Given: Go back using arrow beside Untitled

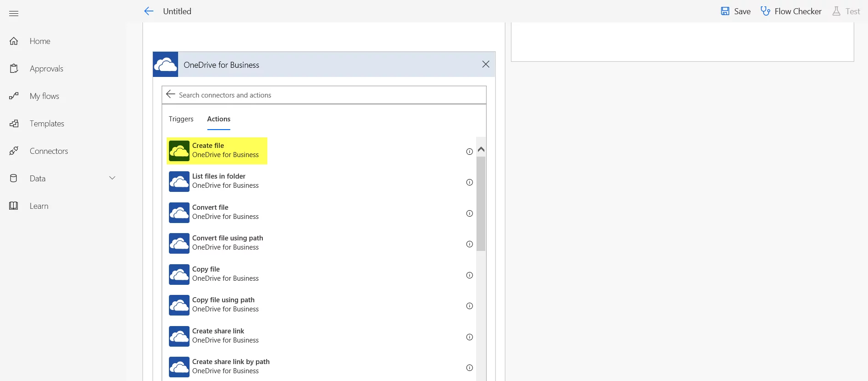Looking at the screenshot, I should click(149, 11).
